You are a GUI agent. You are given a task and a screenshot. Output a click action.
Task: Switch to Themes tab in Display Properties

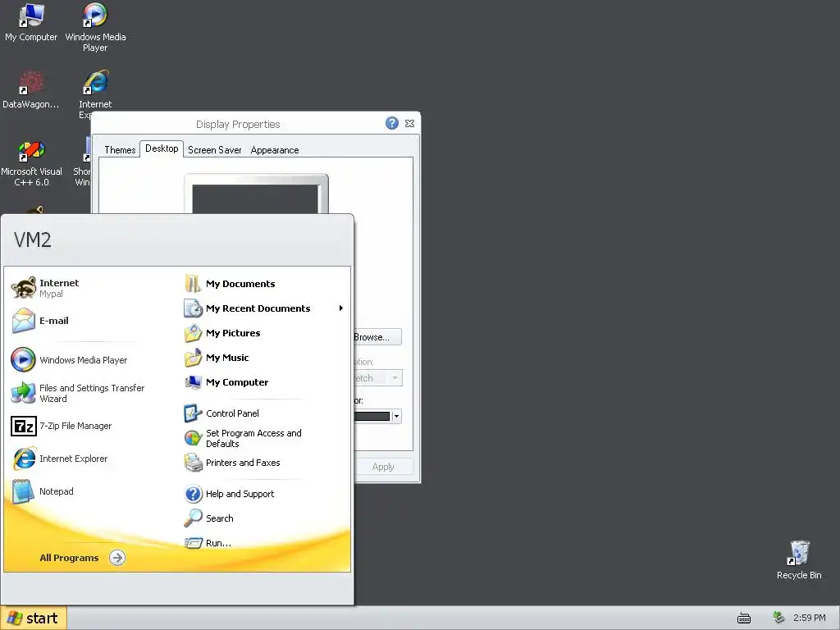[x=120, y=150]
